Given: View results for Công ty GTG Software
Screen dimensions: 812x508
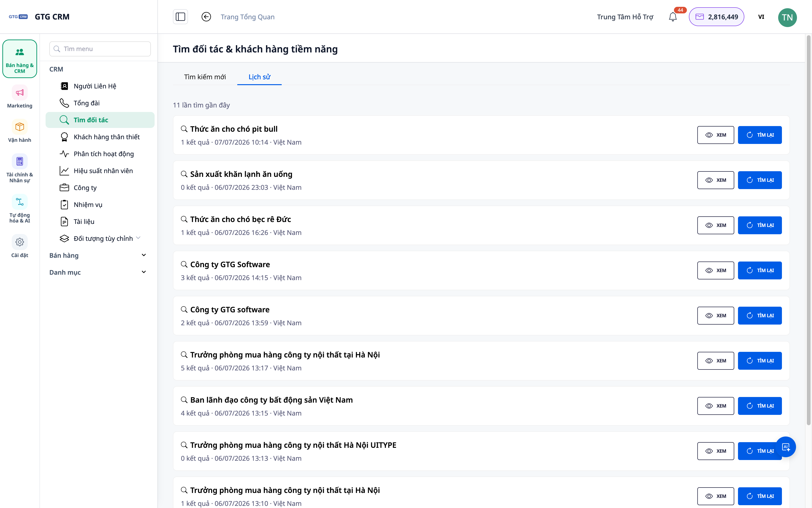Looking at the screenshot, I should pyautogui.click(x=715, y=270).
